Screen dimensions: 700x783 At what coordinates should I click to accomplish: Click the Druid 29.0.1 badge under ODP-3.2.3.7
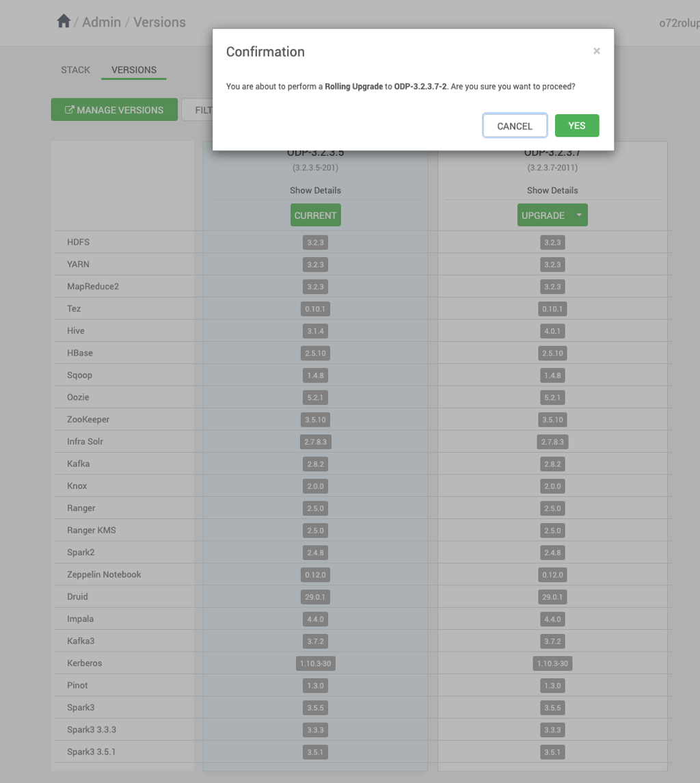(x=552, y=597)
